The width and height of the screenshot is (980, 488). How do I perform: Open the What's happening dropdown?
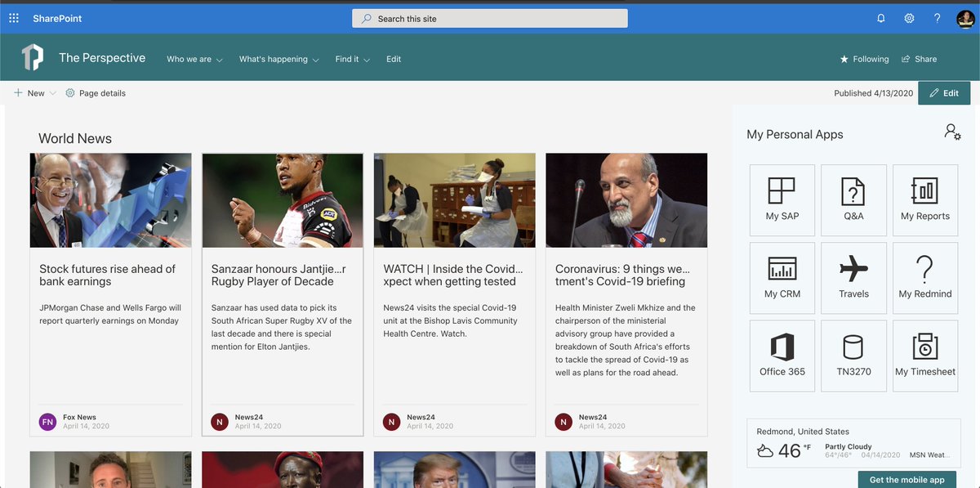278,59
